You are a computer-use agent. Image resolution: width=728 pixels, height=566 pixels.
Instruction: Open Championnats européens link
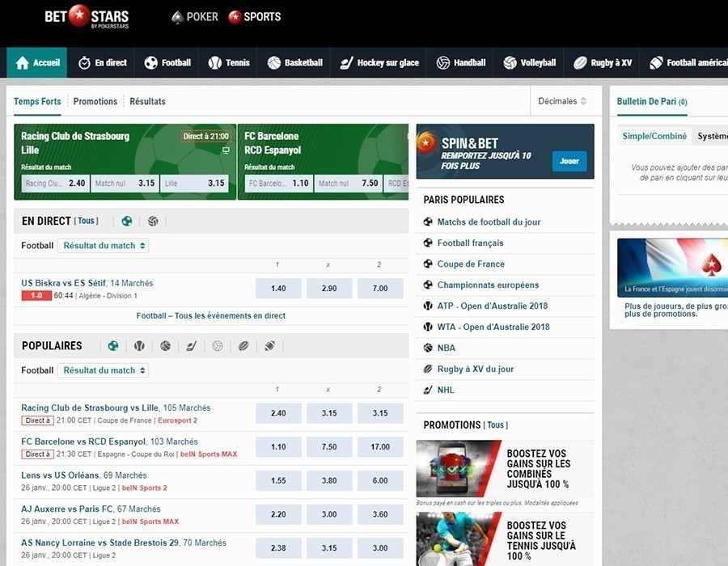click(488, 285)
